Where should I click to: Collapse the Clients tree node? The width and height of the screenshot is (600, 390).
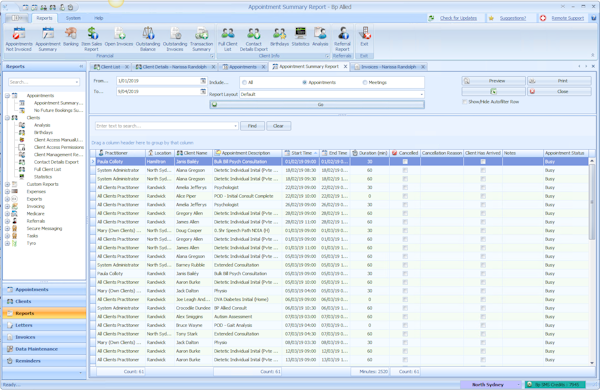pos(7,118)
